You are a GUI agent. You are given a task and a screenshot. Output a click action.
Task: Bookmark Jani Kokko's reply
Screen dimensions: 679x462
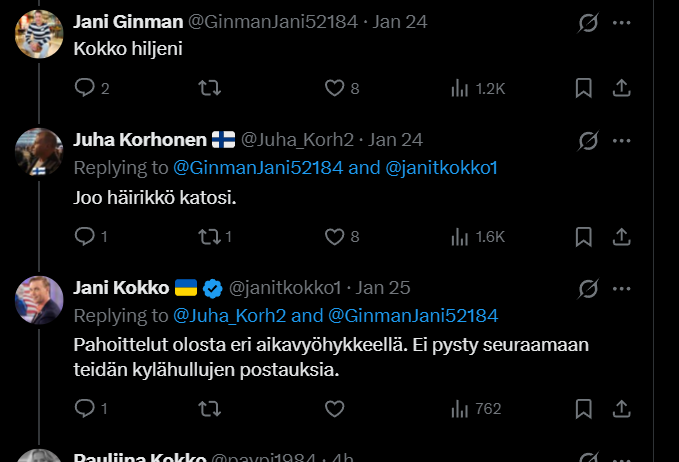(584, 408)
